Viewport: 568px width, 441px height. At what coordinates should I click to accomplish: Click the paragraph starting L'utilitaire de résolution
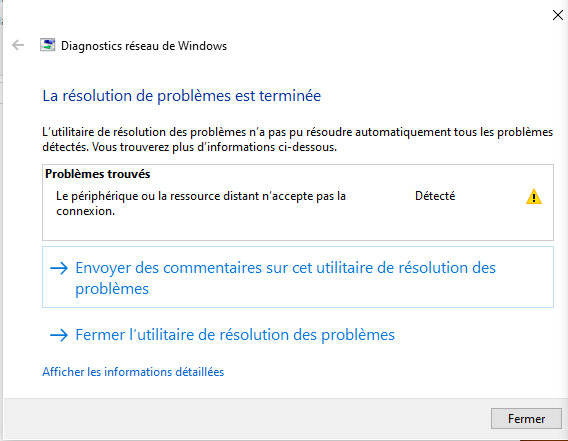297,140
